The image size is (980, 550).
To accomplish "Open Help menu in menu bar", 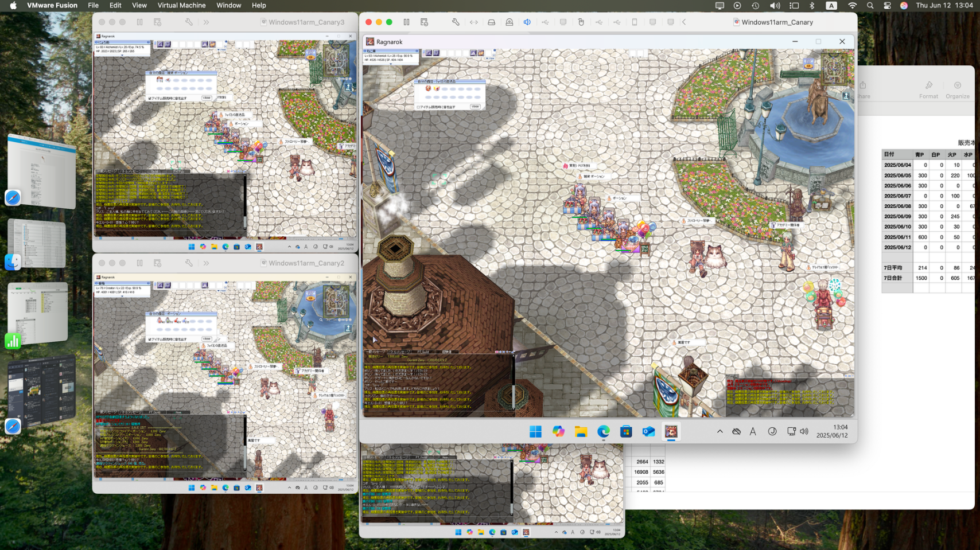I will coord(259,5).
